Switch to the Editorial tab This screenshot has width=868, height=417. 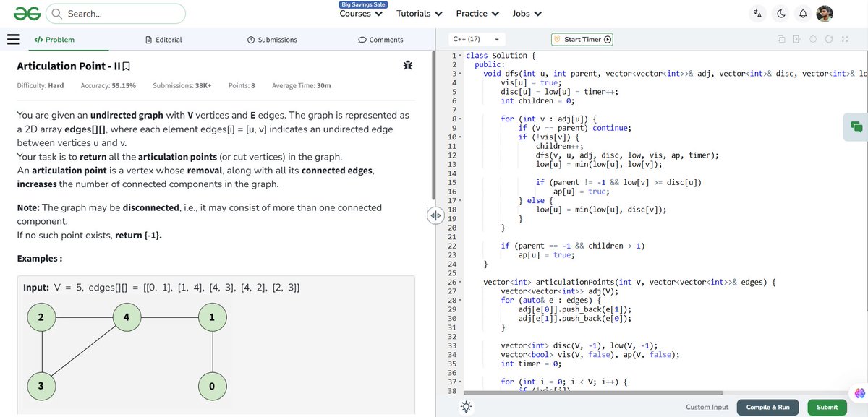[x=163, y=40]
